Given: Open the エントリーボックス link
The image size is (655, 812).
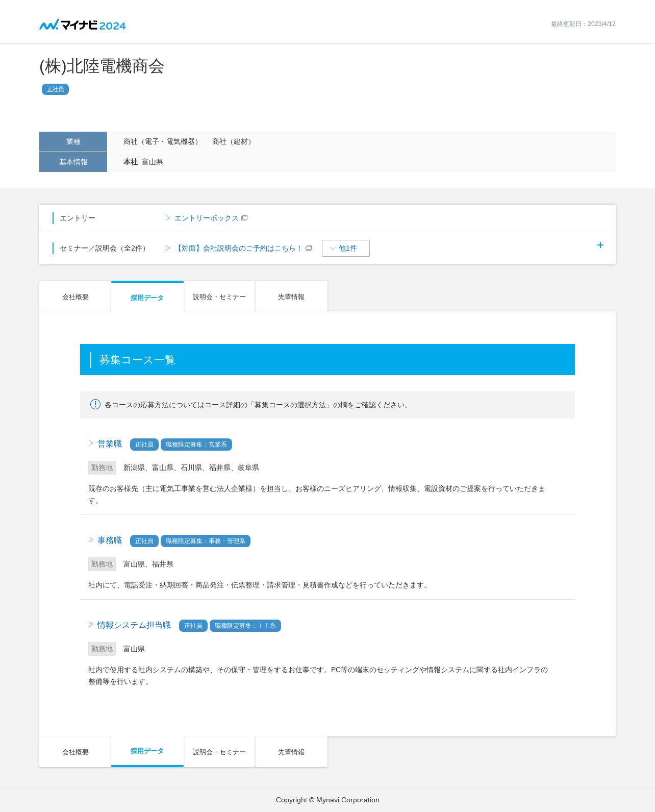Looking at the screenshot, I should (x=206, y=218).
